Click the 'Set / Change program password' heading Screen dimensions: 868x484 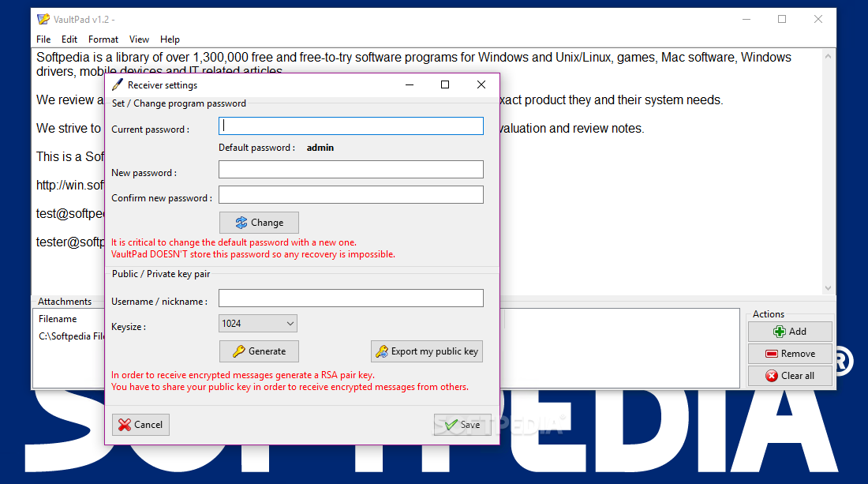coord(179,103)
